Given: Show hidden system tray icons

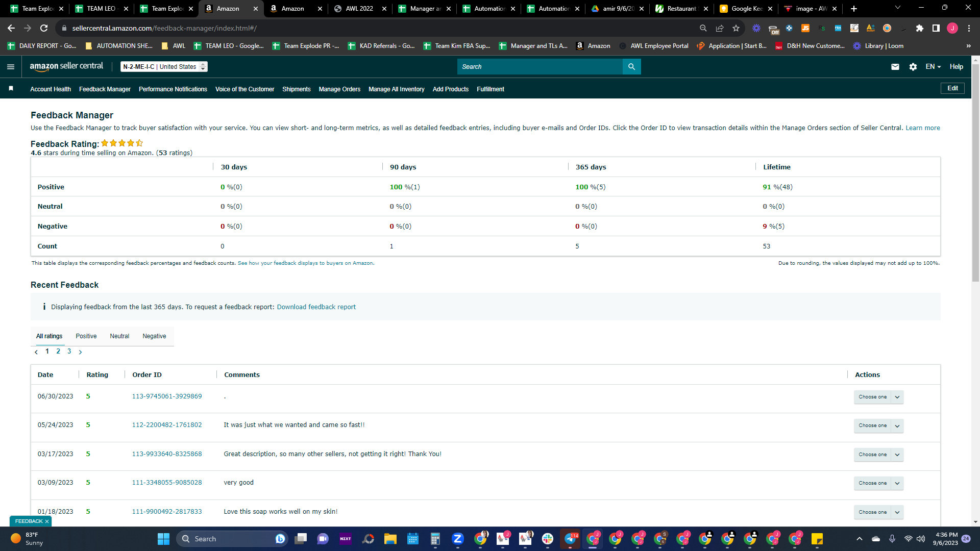Looking at the screenshot, I should click(x=860, y=539).
